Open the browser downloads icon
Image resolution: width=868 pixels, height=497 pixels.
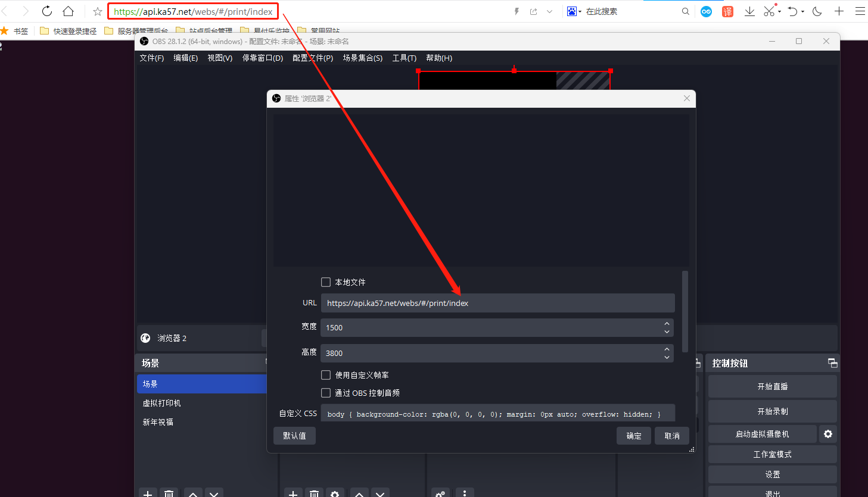tap(749, 11)
